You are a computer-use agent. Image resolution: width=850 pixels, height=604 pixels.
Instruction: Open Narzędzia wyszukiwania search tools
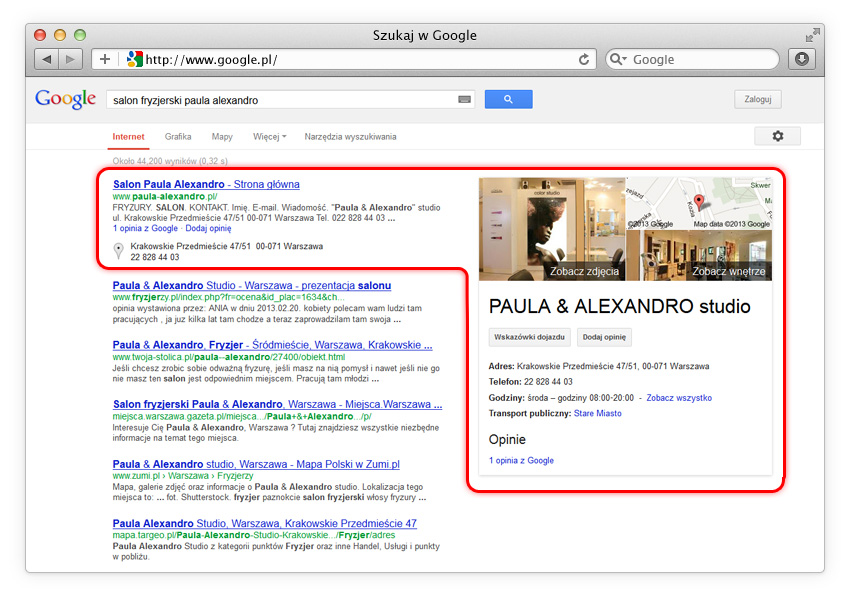tap(350, 137)
